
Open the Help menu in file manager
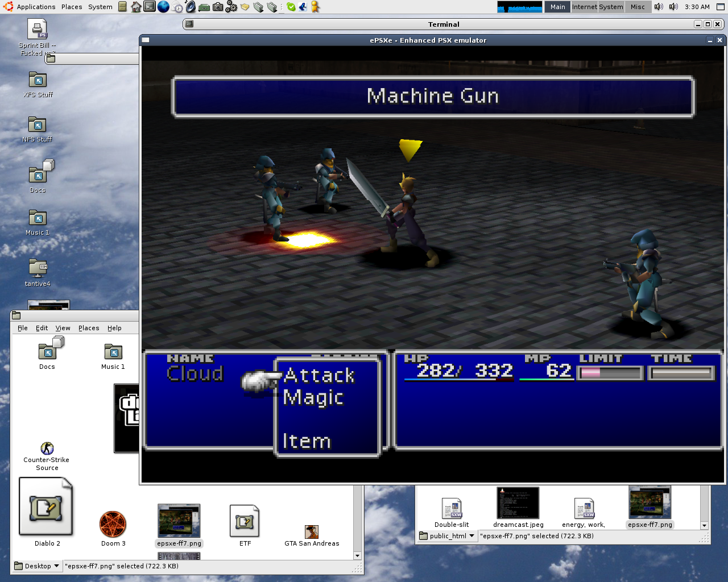pos(114,328)
